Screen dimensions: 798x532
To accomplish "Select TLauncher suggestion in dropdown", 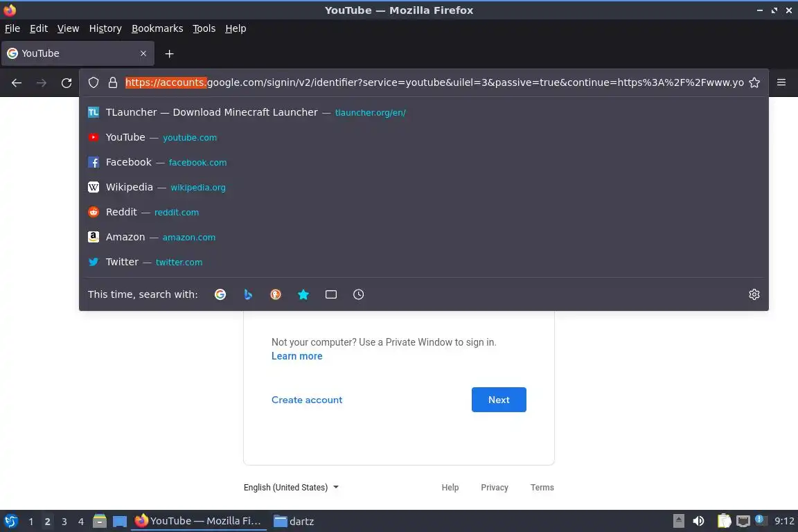I will coord(423,112).
